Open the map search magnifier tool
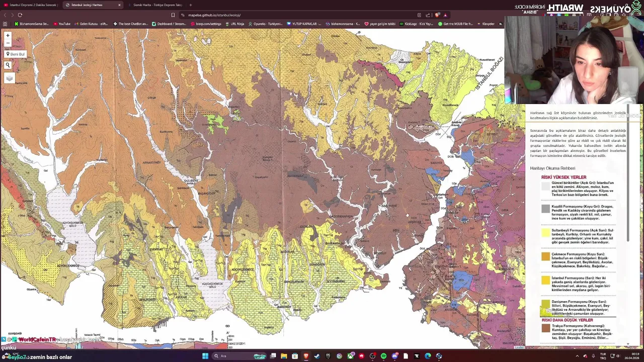Screen dimensions: 644x362 [x=8, y=65]
